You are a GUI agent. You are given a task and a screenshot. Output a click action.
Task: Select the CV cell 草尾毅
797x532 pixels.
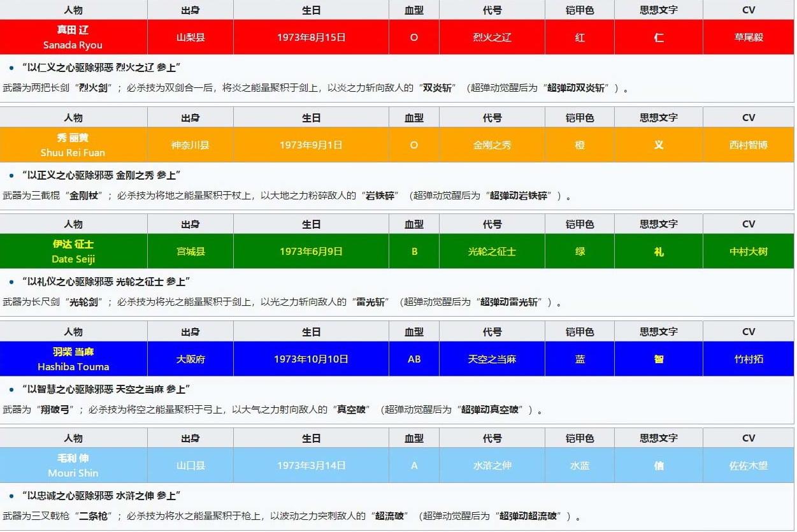(749, 37)
